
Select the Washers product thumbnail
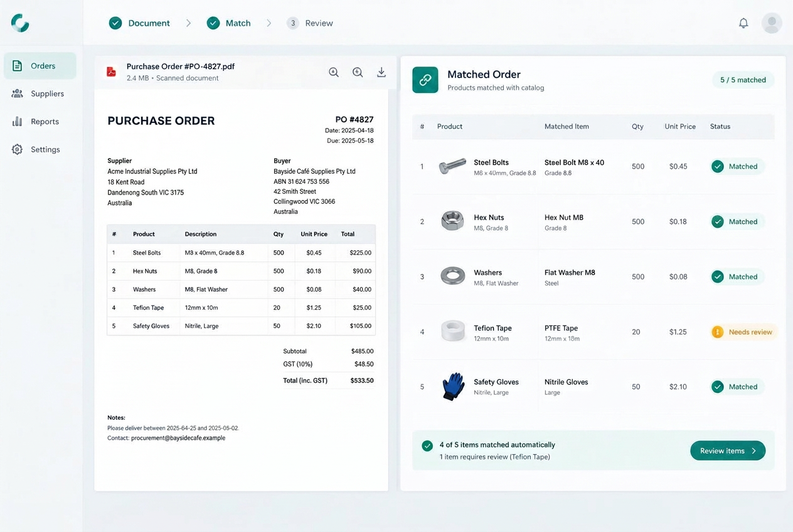pyautogui.click(x=452, y=276)
